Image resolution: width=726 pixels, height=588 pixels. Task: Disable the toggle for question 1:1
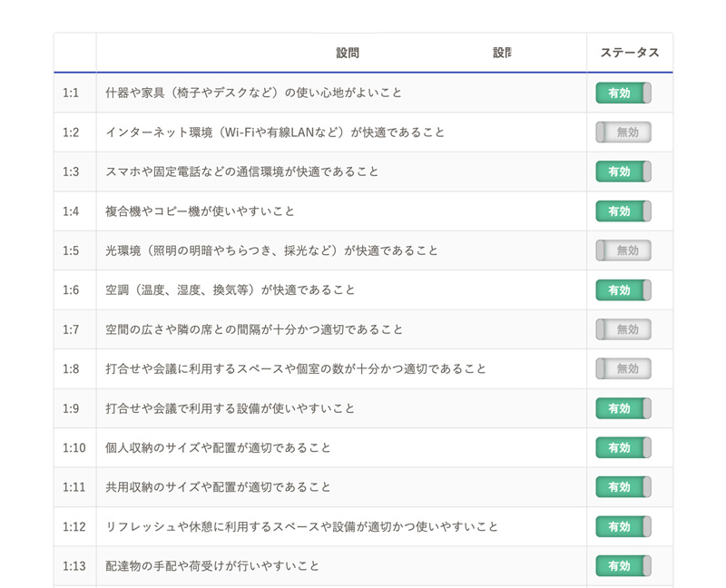click(623, 93)
